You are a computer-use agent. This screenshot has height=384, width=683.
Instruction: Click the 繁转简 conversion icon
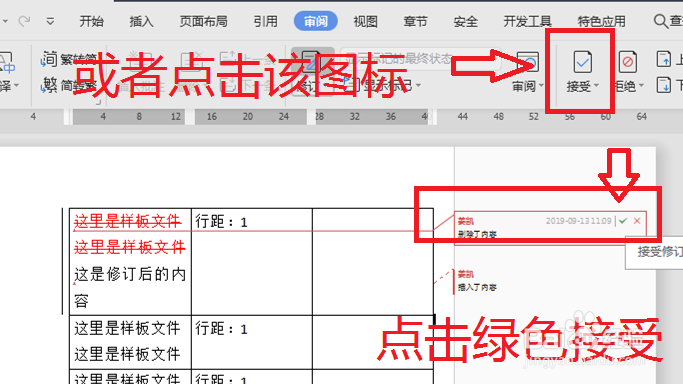click(49, 59)
